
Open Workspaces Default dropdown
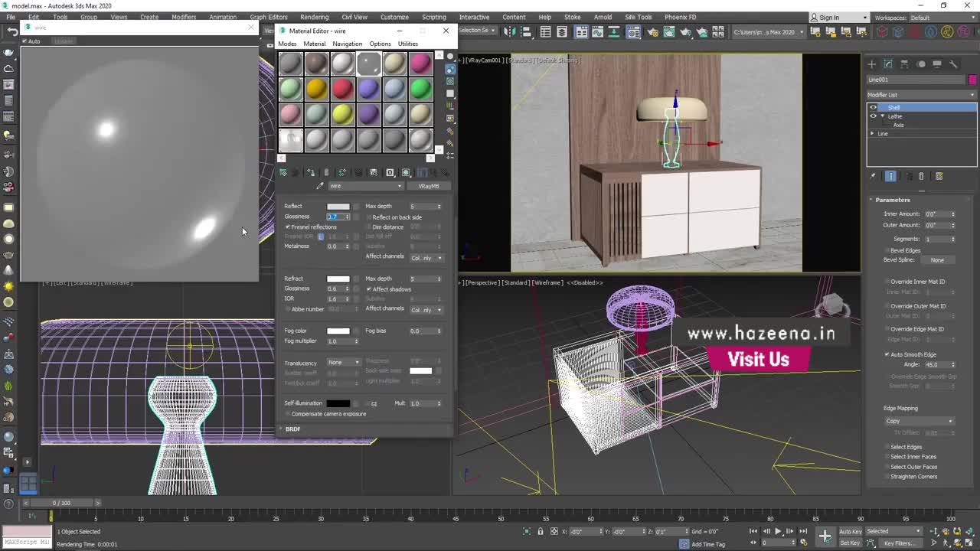pos(942,18)
